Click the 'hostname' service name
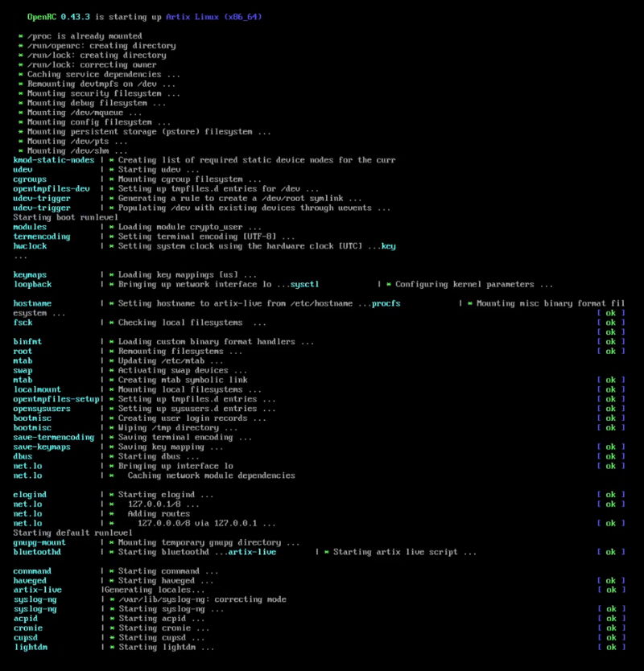This screenshot has width=644, height=671. [32, 303]
